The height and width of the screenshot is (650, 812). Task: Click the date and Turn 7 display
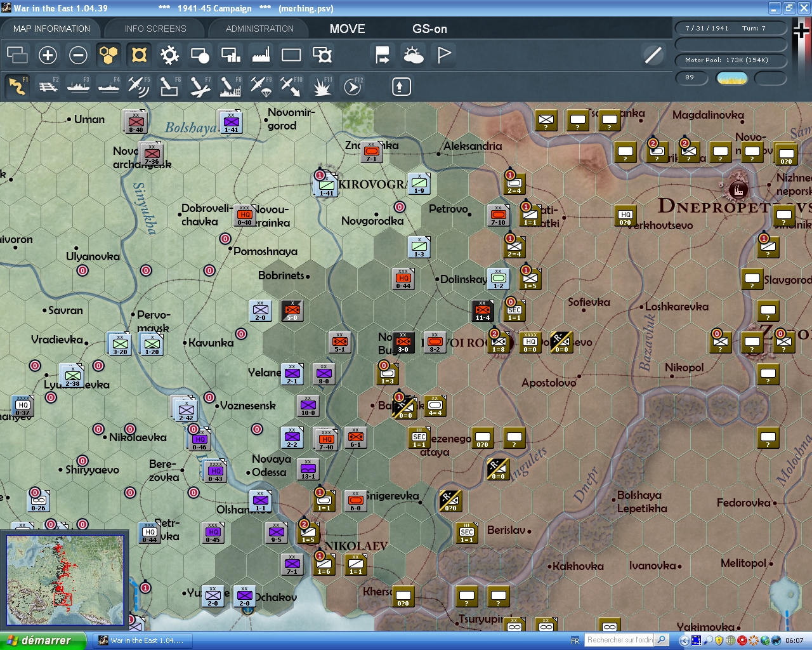point(731,28)
